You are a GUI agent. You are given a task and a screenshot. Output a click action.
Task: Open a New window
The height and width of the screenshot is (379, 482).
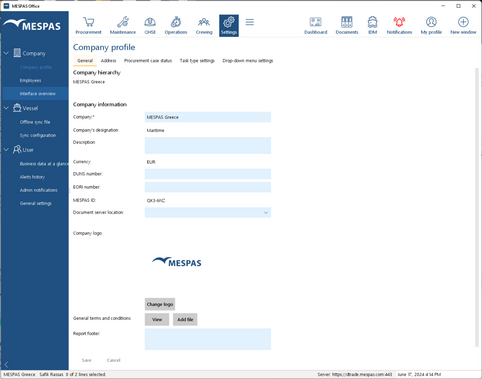coord(463,25)
